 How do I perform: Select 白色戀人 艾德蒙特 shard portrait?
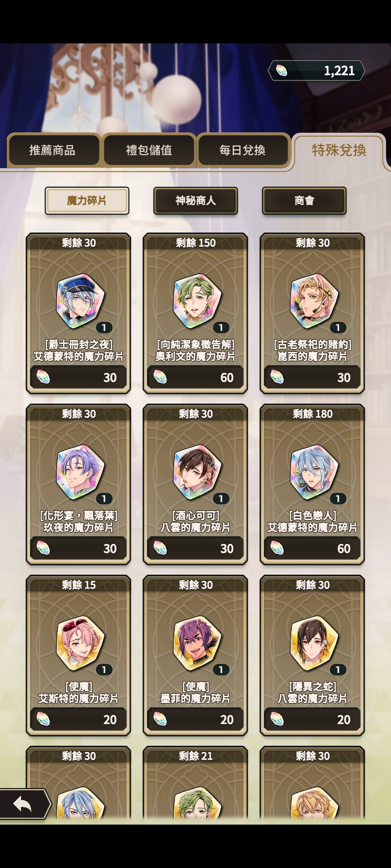(314, 472)
